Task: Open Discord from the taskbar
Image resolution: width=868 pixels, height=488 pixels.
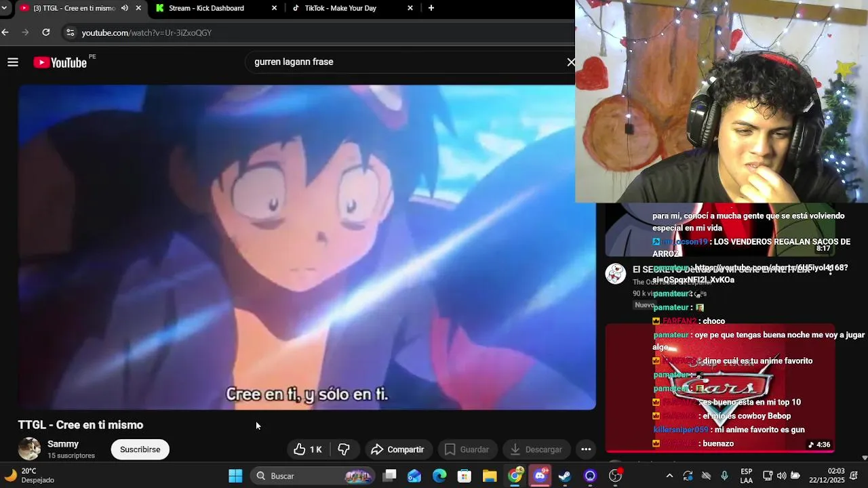Action: 540,476
